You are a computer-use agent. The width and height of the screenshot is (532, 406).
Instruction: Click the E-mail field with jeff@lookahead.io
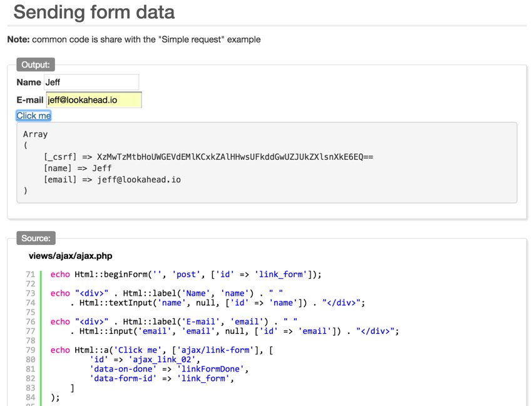94,100
